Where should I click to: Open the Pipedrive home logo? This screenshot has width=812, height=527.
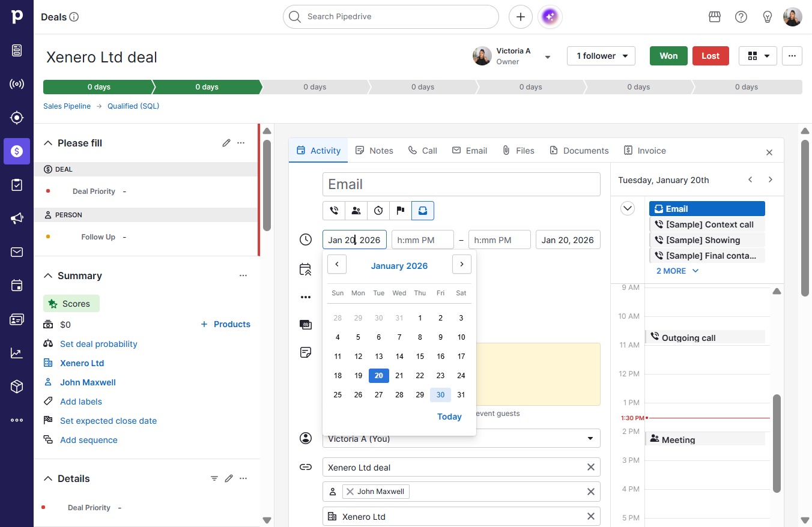17,17
